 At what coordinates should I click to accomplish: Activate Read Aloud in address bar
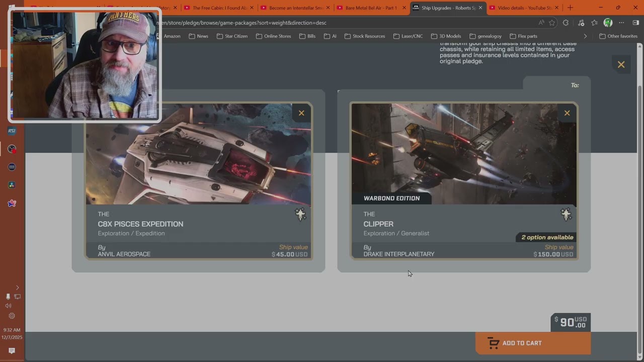(541, 23)
